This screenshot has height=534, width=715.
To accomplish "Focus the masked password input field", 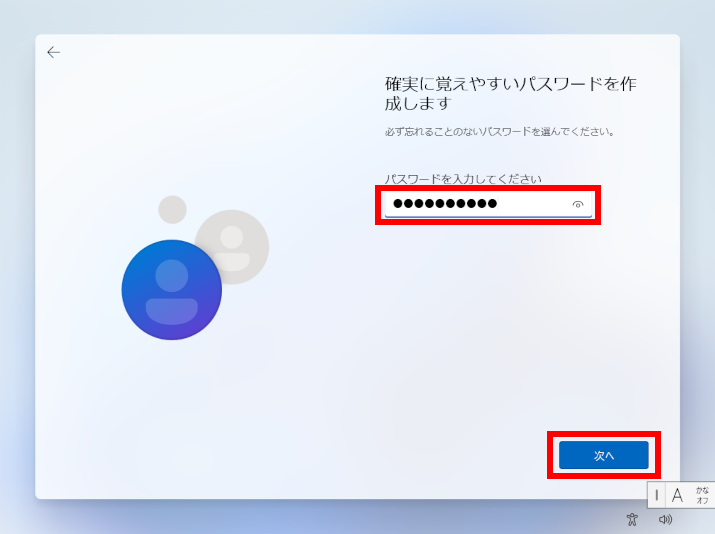I will [x=488, y=204].
